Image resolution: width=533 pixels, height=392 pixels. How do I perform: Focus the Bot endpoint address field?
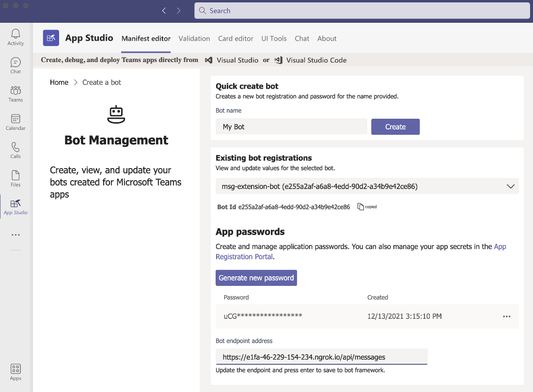[x=321, y=357]
